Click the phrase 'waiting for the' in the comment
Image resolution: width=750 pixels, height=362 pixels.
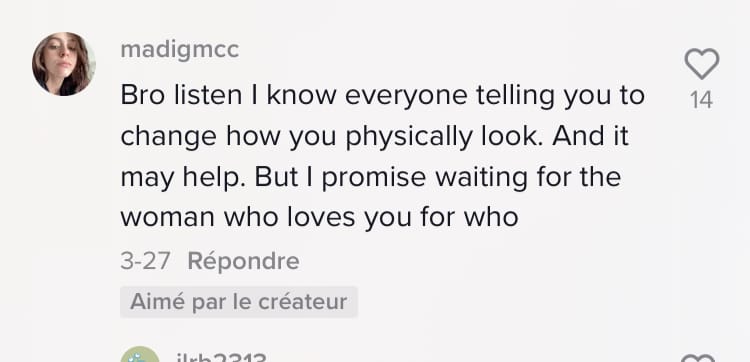(528, 176)
